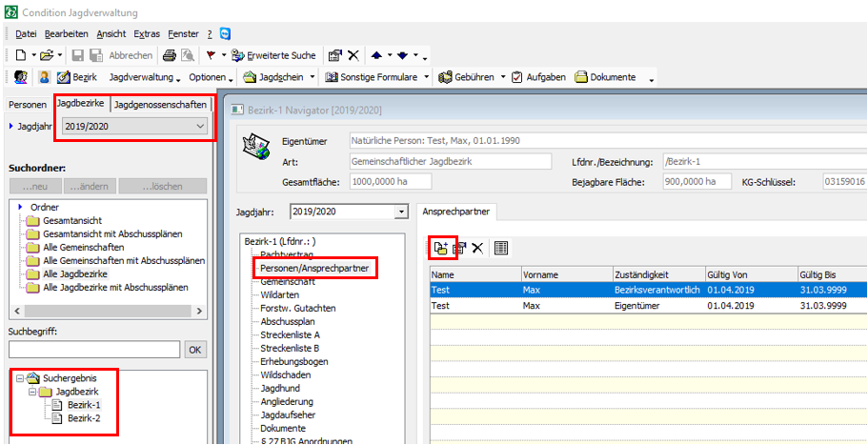Click the add new Ansprechpartner icon
The width and height of the screenshot is (868, 445).
click(x=440, y=248)
